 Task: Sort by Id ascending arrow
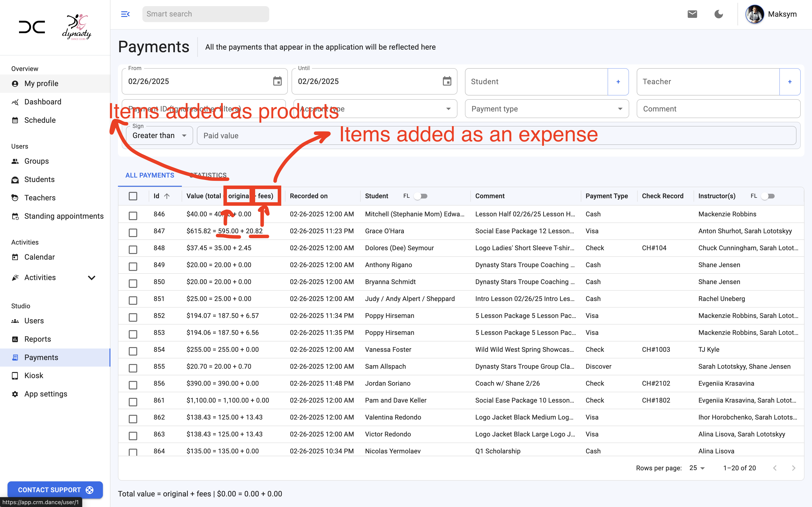pos(167,196)
